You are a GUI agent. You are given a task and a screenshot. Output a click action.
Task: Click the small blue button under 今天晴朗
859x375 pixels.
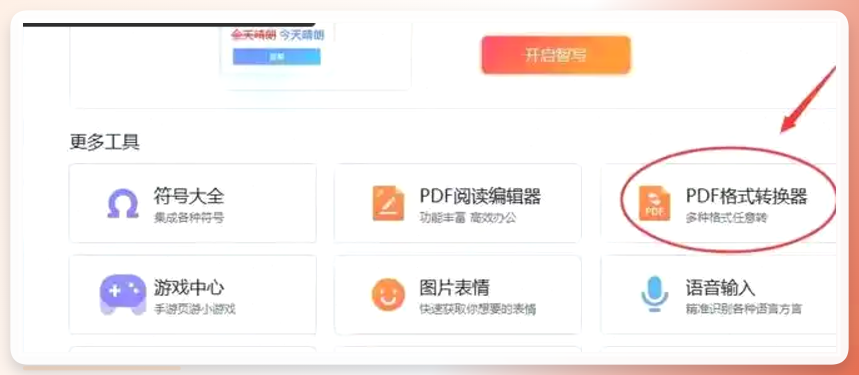click(277, 56)
